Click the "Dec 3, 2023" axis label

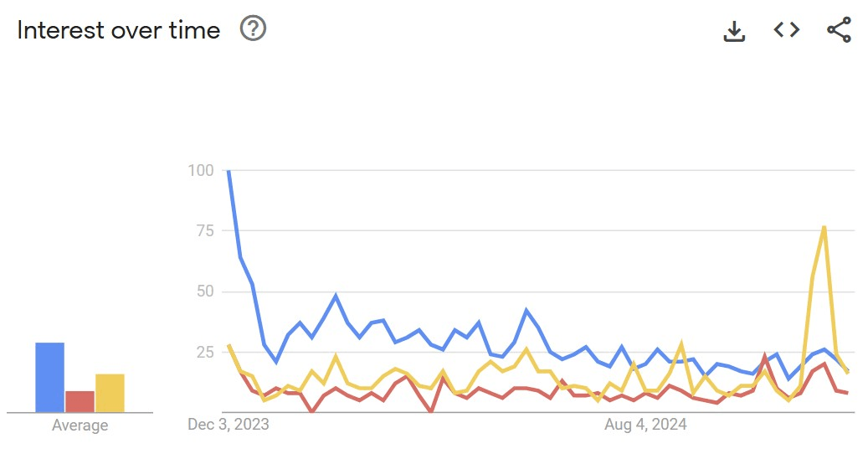229,425
